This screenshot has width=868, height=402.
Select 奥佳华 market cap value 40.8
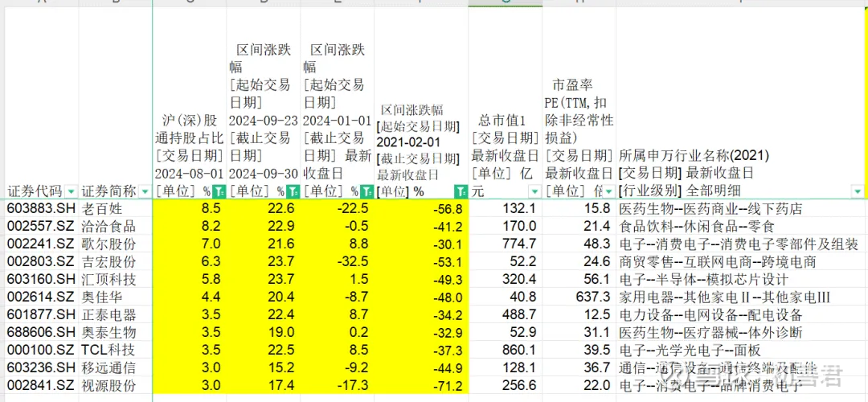[524, 297]
